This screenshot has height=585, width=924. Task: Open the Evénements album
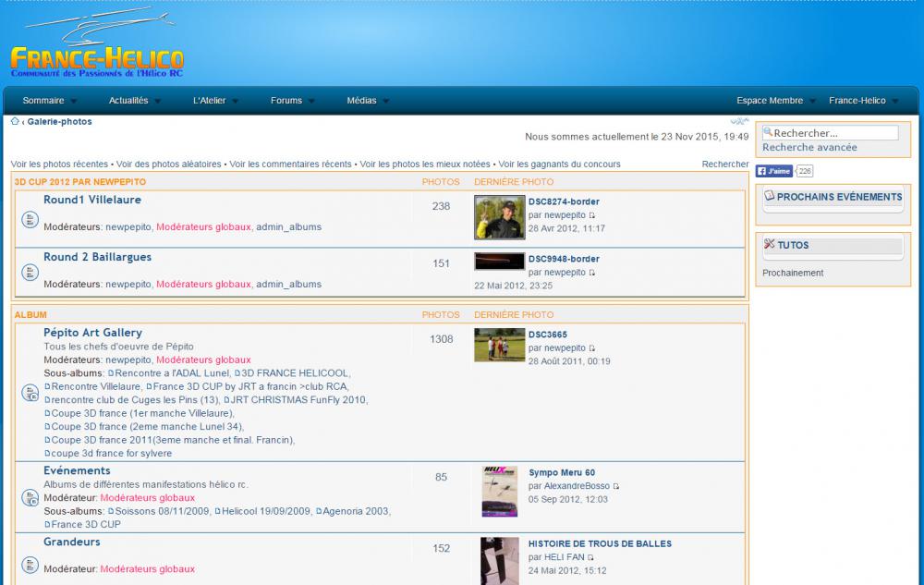[77, 470]
